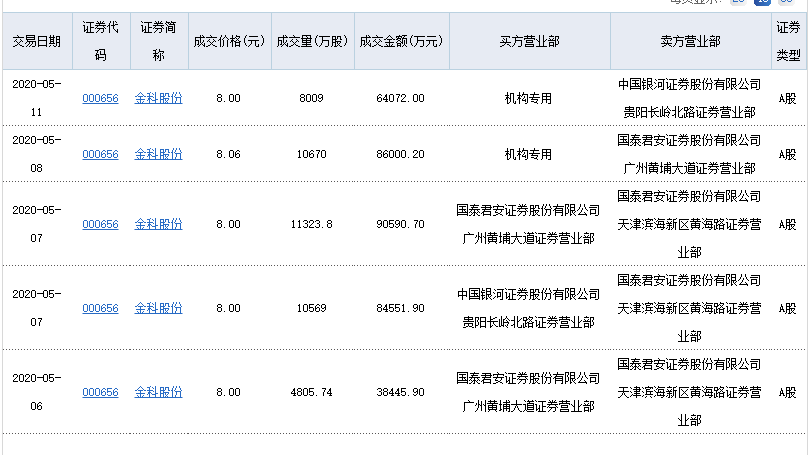The image size is (812, 455).
Task: Open 金科股份 link in the 2020-05-11 row
Action: point(158,98)
